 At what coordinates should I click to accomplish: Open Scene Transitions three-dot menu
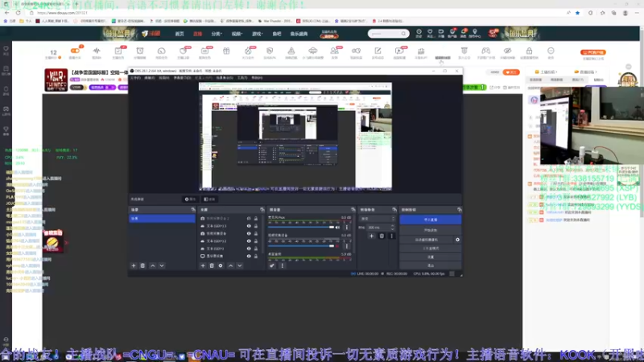click(391, 236)
